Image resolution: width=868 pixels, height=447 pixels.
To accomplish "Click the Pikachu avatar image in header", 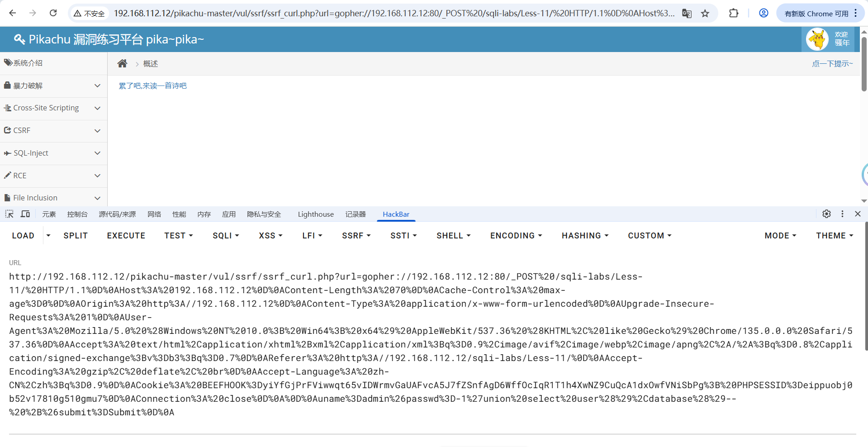I will click(817, 39).
